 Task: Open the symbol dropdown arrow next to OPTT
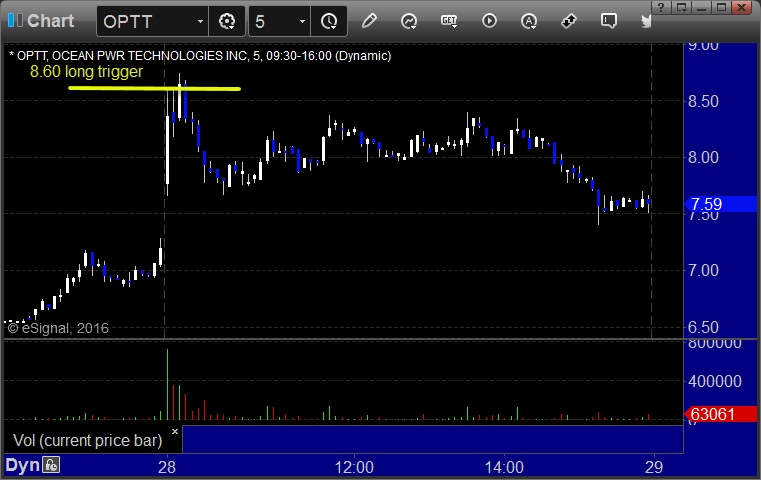click(x=200, y=21)
